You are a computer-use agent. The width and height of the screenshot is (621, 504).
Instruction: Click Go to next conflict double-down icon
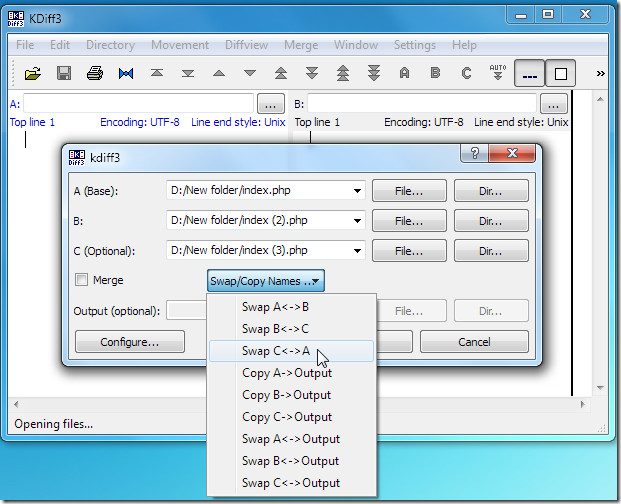tap(312, 73)
